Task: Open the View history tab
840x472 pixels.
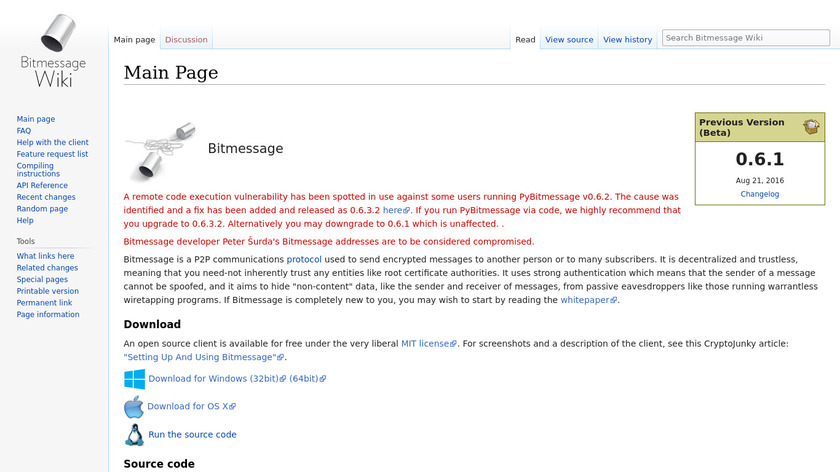Action: pyautogui.click(x=627, y=40)
